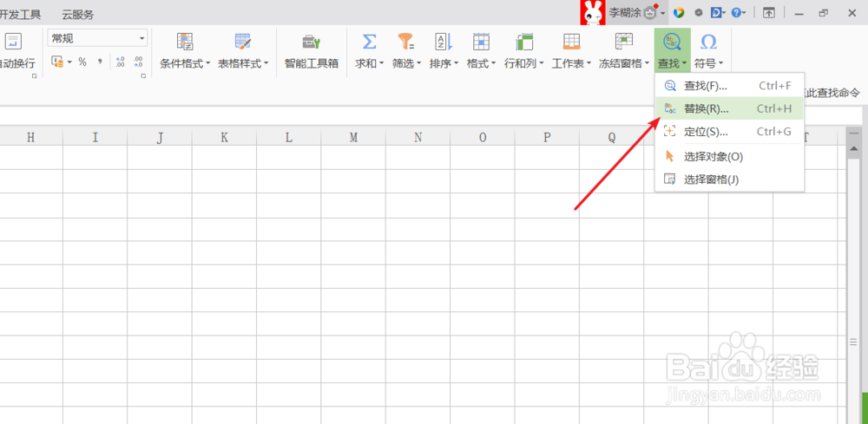Choose 查找(F)... from the menu
Image resolution: width=868 pixels, height=424 pixels.
729,86
